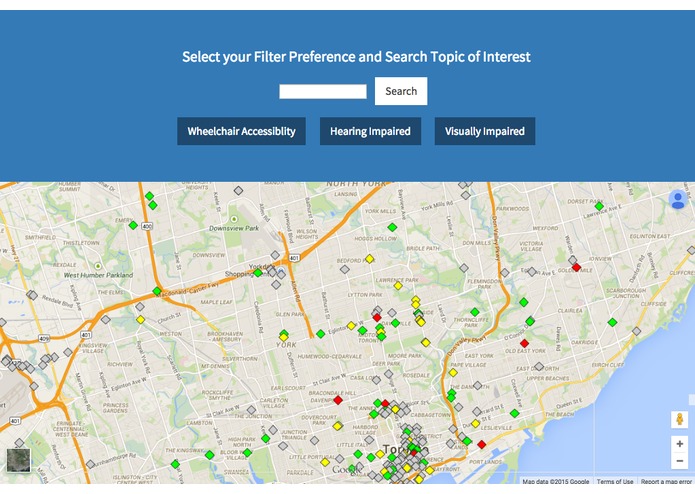Click the Downsview Park map label

point(234,228)
